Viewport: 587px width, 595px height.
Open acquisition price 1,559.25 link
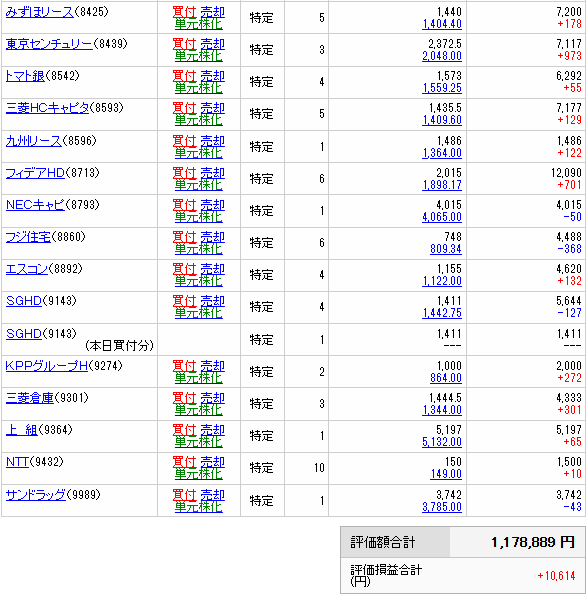point(442,88)
